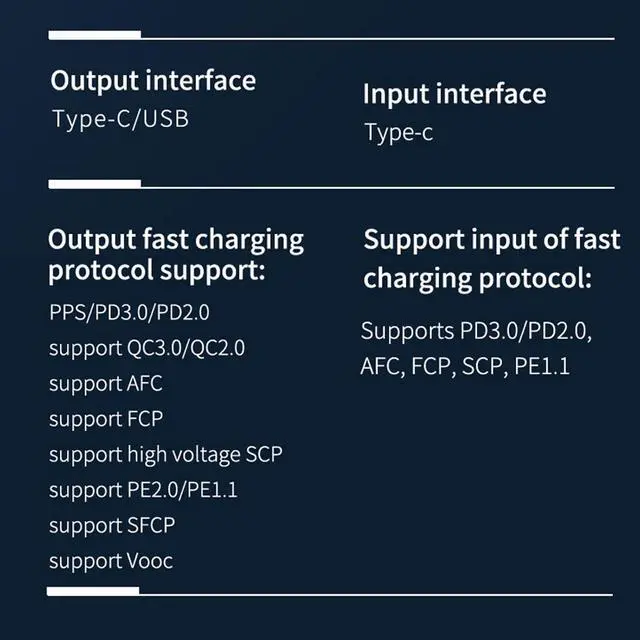The image size is (640, 640).
Task: Click the support PE2.0/PE1.1 line
Action: [x=143, y=490]
